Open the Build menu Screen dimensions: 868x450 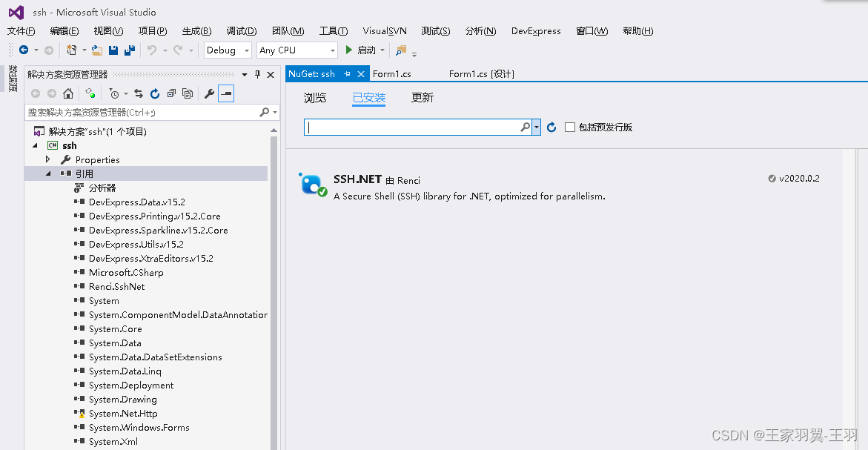click(196, 31)
